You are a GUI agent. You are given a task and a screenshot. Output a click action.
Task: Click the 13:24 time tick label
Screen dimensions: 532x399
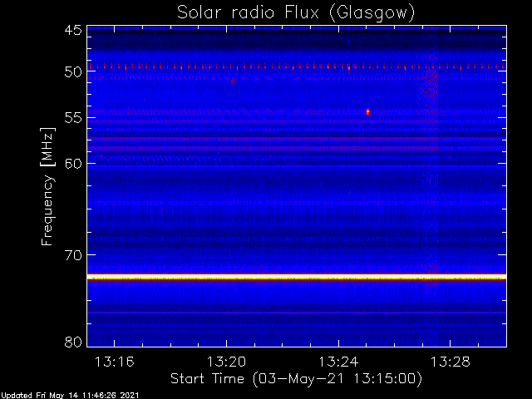click(338, 362)
